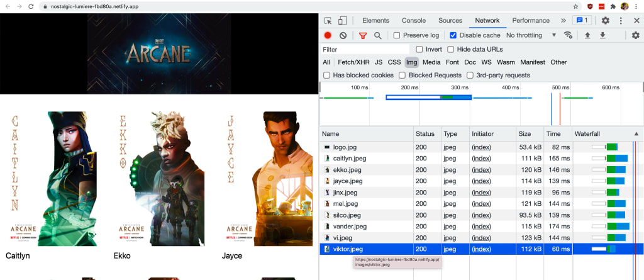Export HAR file download arrow icon
This screenshot has width=644, height=280.
[602, 35]
